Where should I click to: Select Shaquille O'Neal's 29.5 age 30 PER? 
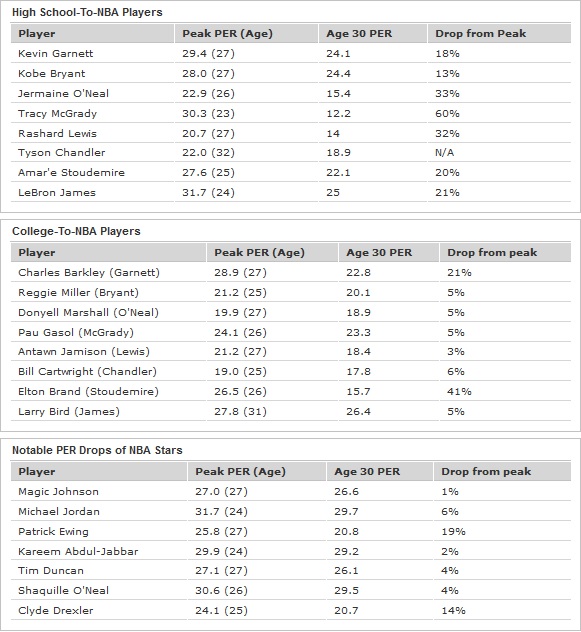(346, 591)
